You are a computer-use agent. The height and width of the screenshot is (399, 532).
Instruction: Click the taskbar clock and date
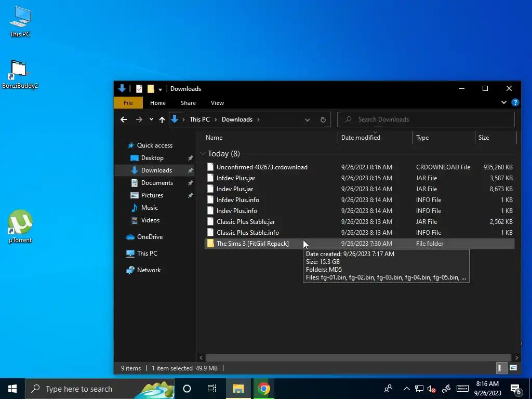pyautogui.click(x=487, y=389)
